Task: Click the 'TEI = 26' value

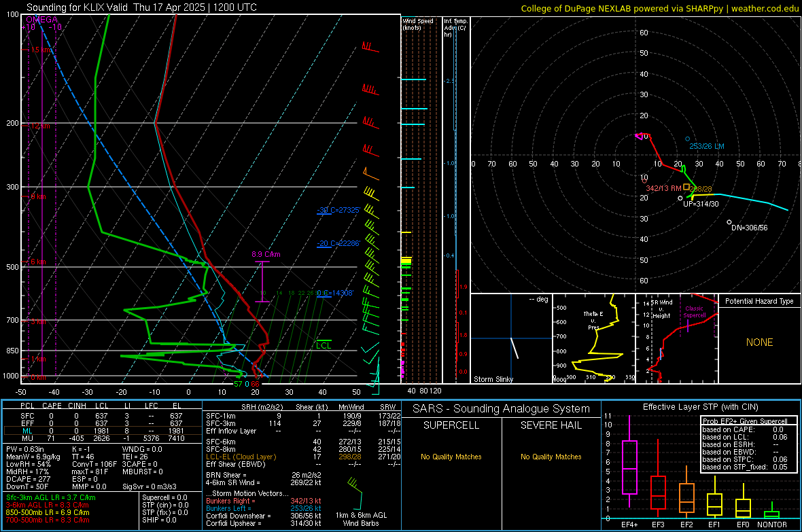Action: point(136,457)
